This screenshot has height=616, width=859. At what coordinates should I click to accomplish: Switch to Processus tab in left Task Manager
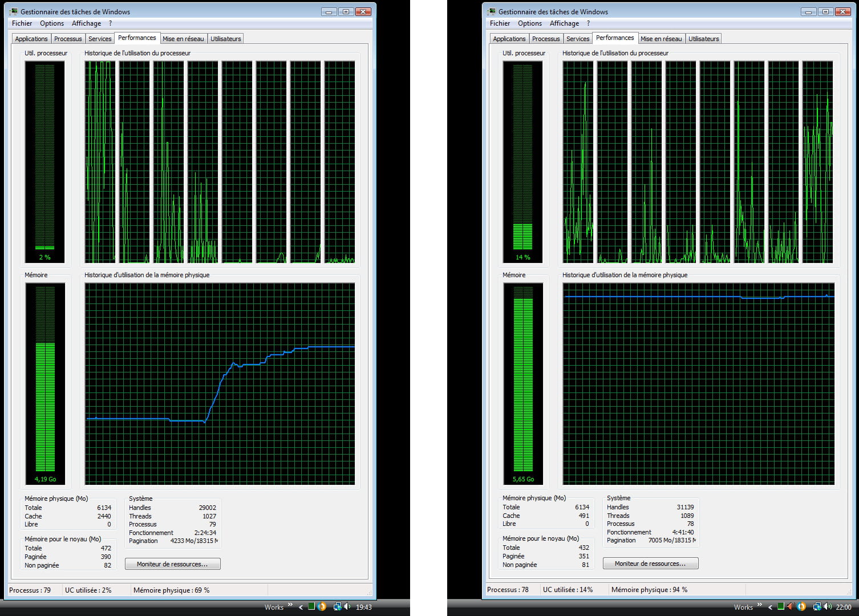(x=68, y=39)
